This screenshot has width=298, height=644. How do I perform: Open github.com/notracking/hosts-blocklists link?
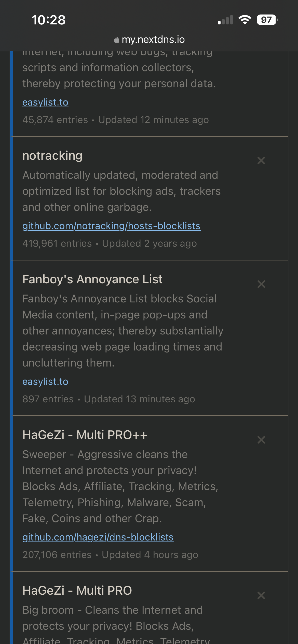click(x=111, y=226)
